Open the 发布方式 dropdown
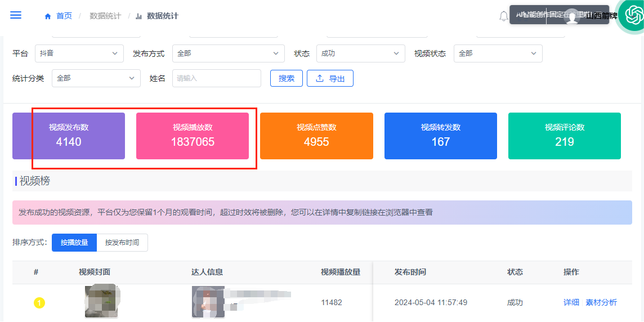This screenshot has width=644, height=322. point(229,53)
